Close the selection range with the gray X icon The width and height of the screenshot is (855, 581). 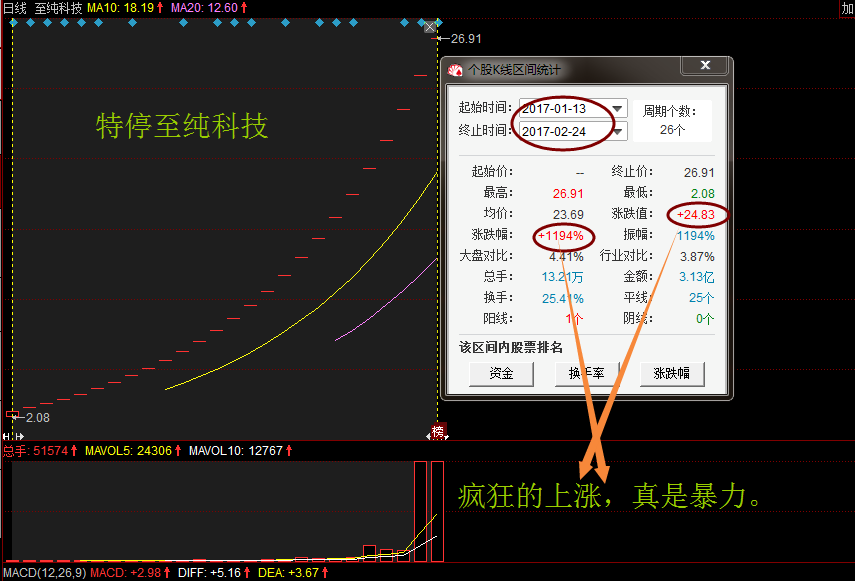tap(430, 27)
